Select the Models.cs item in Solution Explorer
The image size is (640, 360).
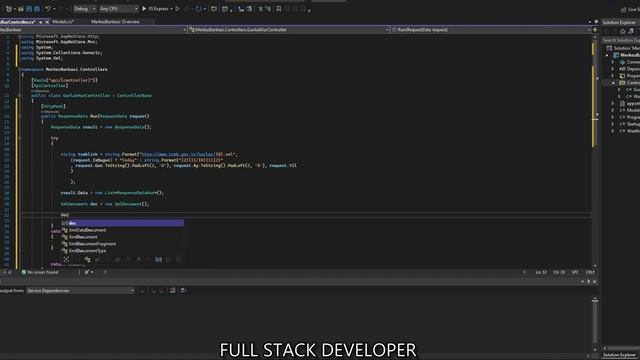point(629,110)
